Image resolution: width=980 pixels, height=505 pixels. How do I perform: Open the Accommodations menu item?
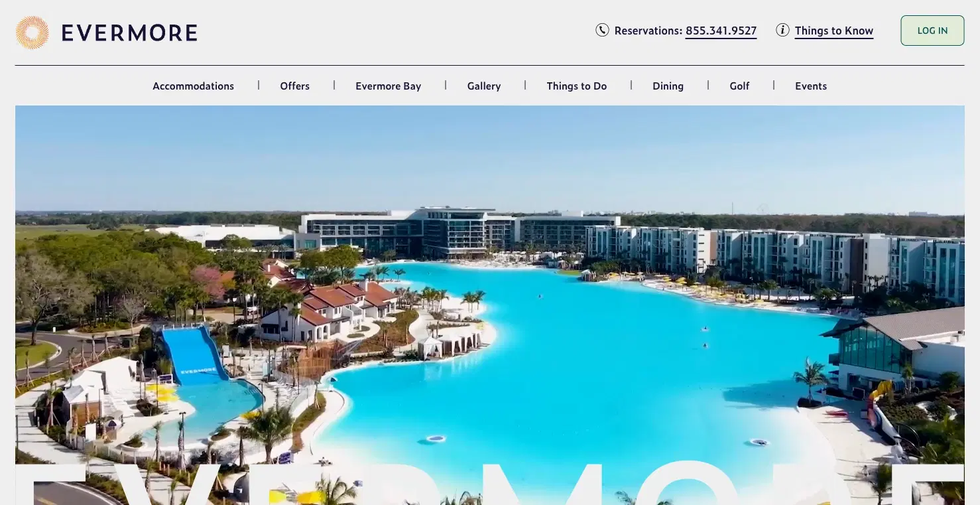193,86
